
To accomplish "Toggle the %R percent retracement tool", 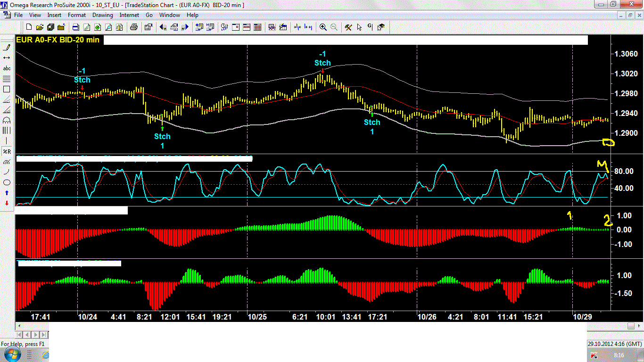I will click(x=7, y=151).
